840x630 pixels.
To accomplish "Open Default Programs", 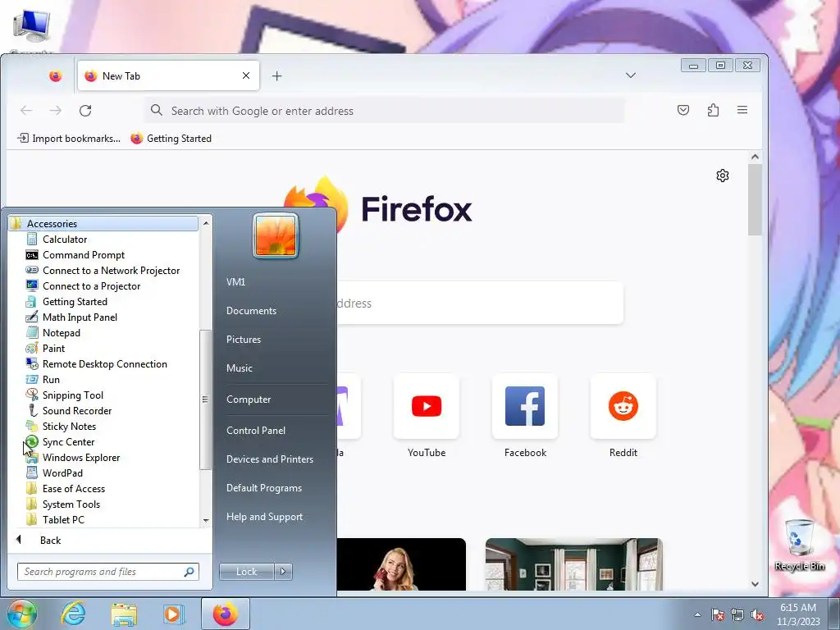I will [263, 488].
